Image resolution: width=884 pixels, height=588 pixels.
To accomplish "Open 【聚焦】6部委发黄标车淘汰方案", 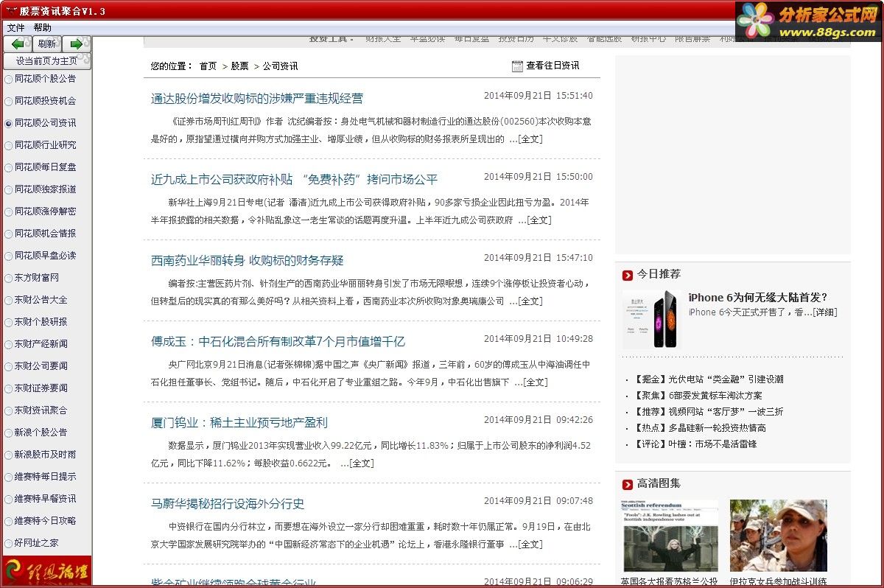I will (x=697, y=396).
